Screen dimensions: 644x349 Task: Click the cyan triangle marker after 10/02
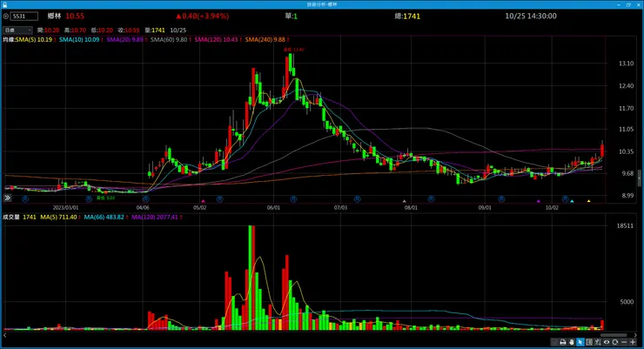[x=572, y=201]
